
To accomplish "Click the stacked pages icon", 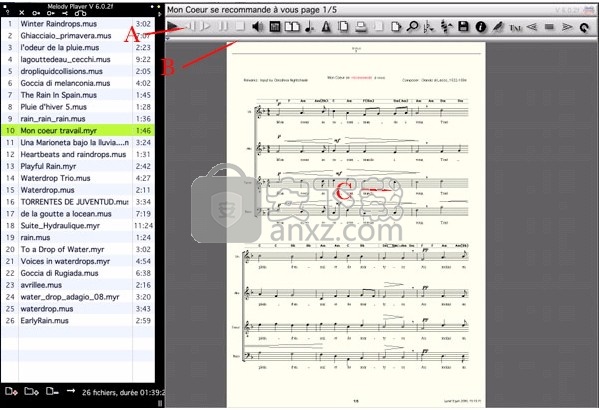I will coord(343,26).
